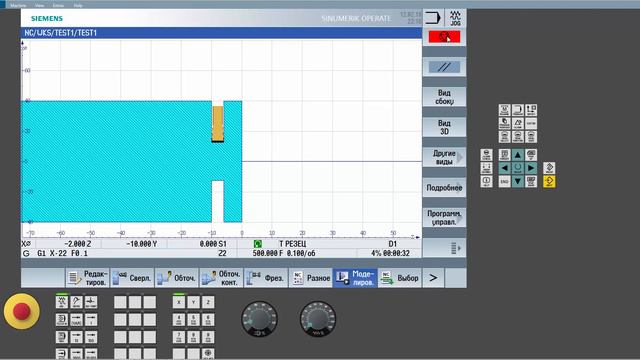Switch to side view (Вид сбоку)
Viewport: 640px width, 360px height.
click(x=444, y=97)
